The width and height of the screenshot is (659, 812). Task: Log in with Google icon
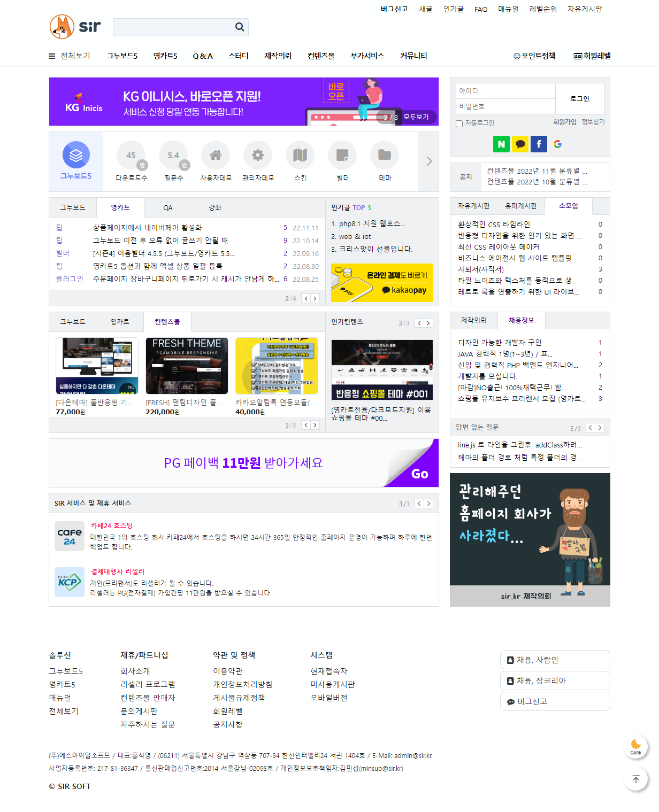[558, 144]
